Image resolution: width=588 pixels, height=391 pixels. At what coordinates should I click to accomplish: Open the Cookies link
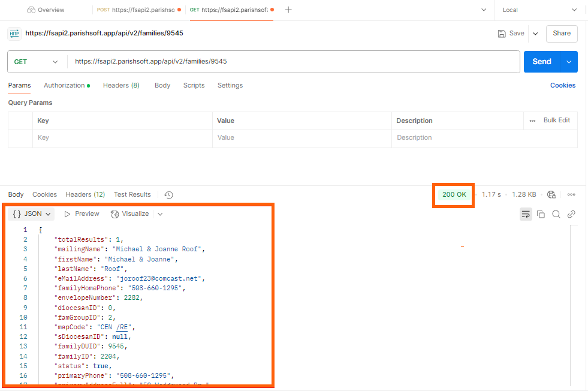tap(562, 86)
